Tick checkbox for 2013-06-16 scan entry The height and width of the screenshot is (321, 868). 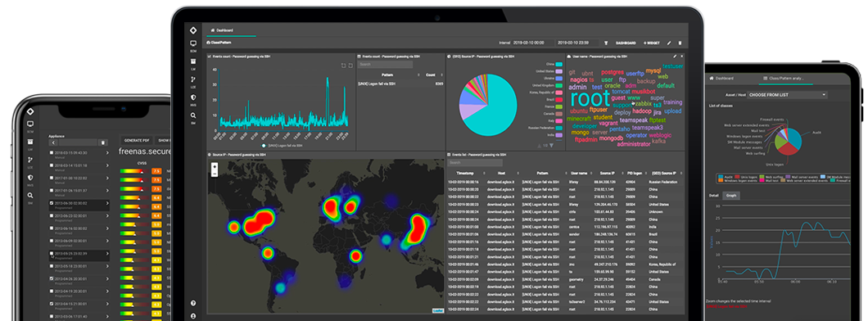[x=52, y=228]
